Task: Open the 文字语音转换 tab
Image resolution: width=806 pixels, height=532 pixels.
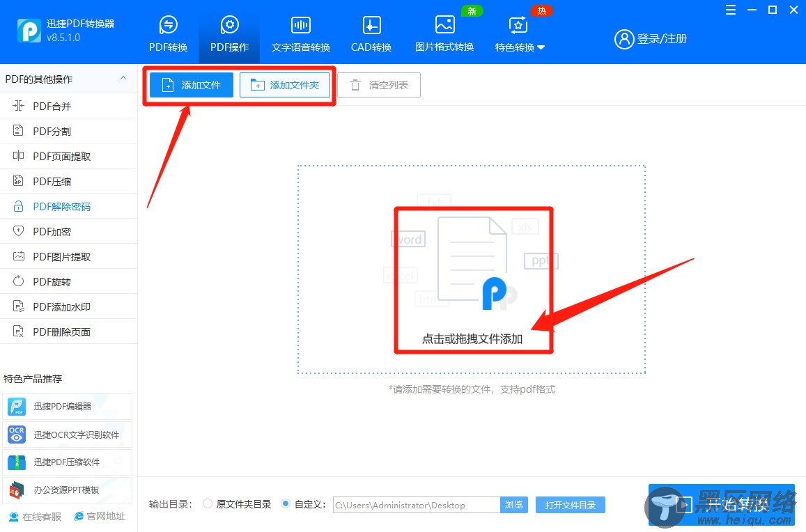Action: tap(301, 34)
